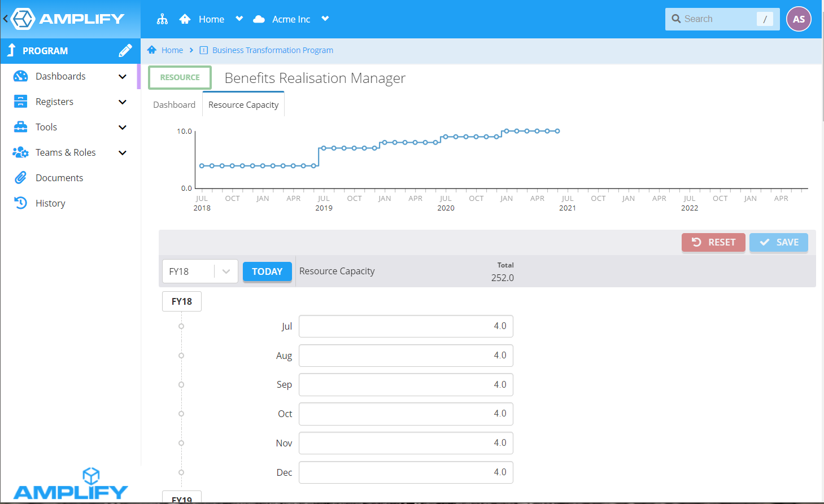Click inside the Search box
The image size is (824, 504).
722,19
